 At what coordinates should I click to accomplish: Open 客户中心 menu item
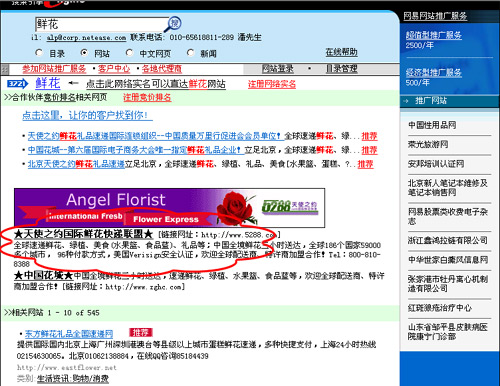114,69
